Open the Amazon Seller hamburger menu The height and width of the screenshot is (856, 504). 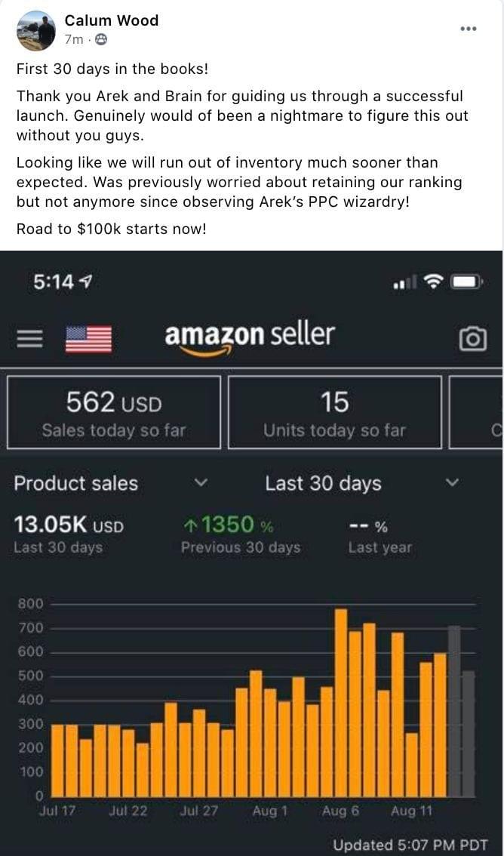coord(30,339)
